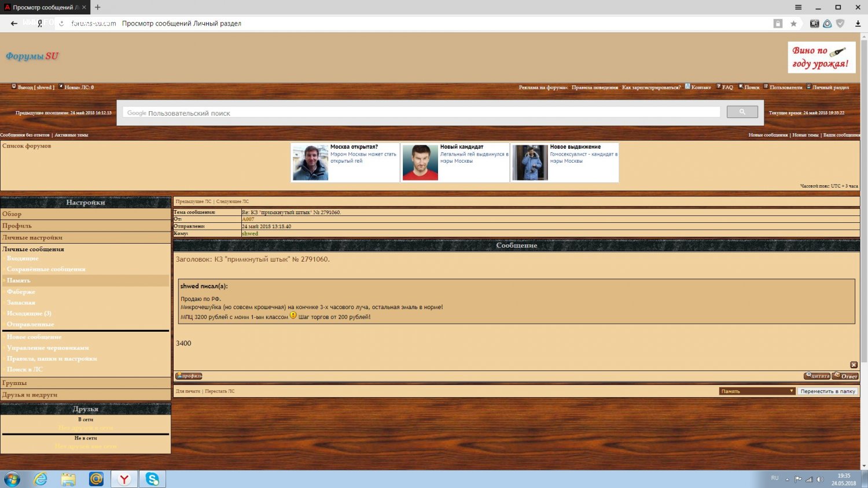Screen dimensions: 868x488
Task: Select Исходящие (3) outbox folder
Action: (x=29, y=313)
